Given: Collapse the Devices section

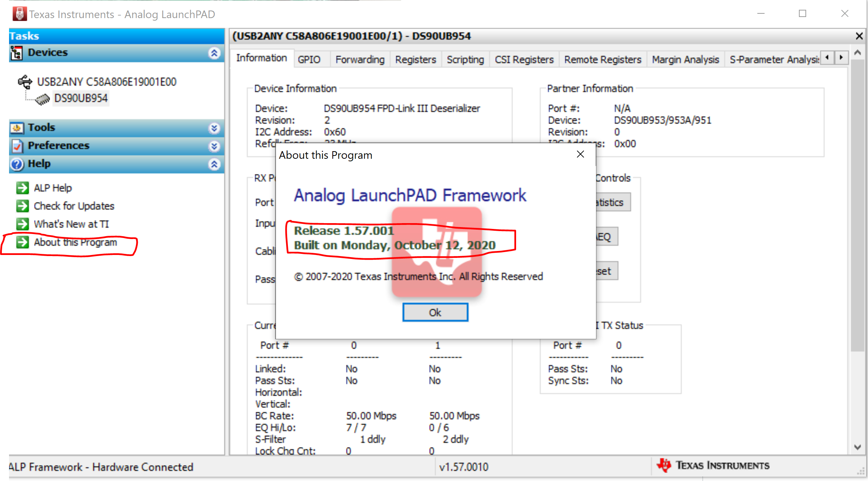Looking at the screenshot, I should 214,53.
